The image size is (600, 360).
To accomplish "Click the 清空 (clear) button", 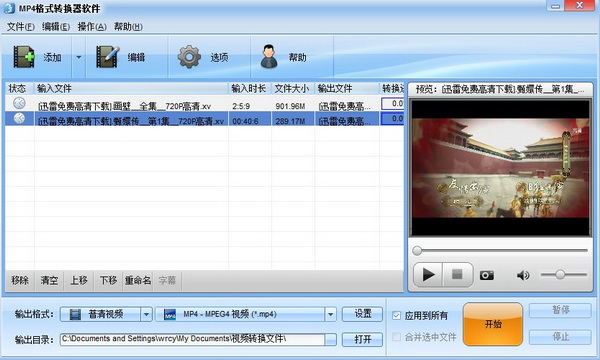I will 49,280.
